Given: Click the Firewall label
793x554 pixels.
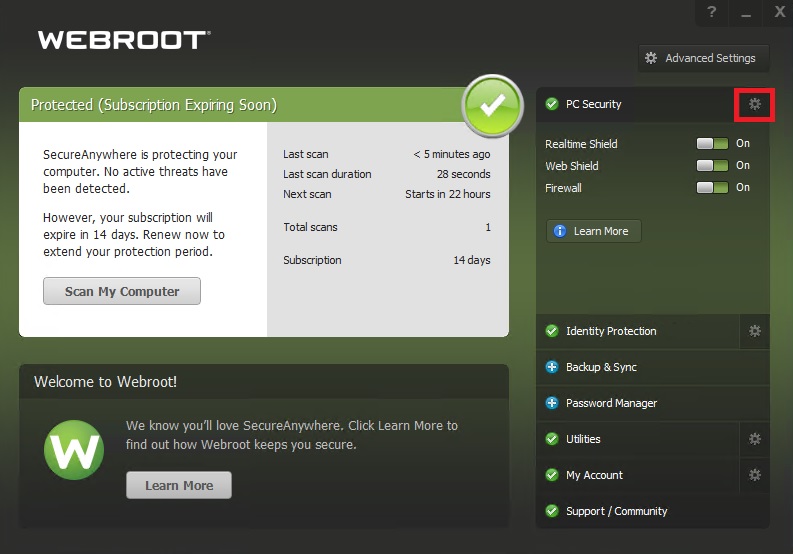Looking at the screenshot, I should pyautogui.click(x=563, y=188).
